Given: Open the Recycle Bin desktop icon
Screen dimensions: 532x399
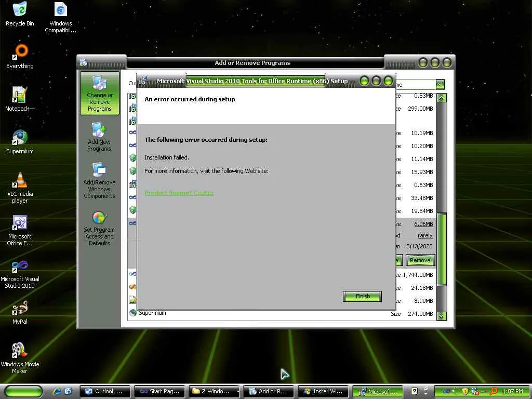Looking at the screenshot, I should (x=20, y=14).
